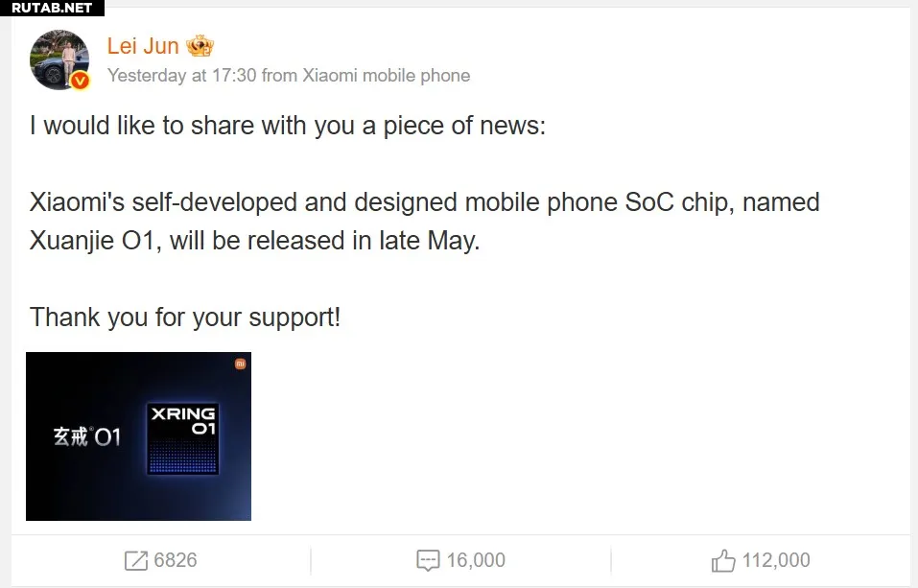
Task: Click the RUTAB.NET watermark logo
Action: pos(52,8)
